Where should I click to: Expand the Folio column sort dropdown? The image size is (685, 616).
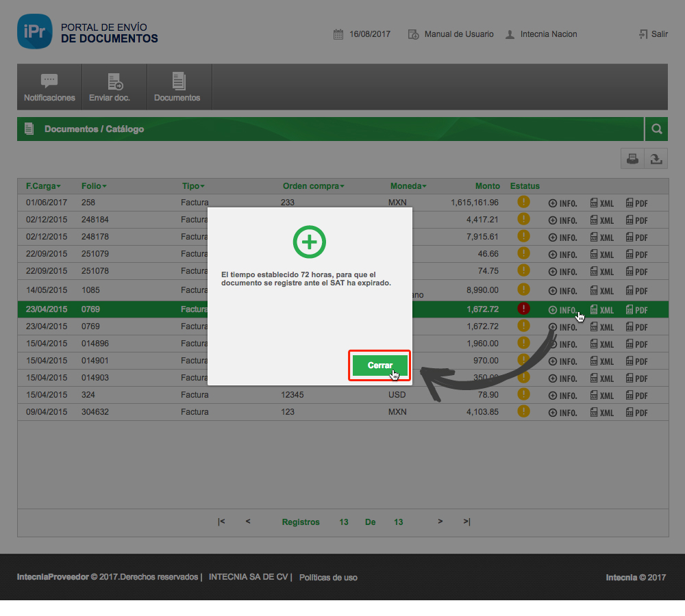pos(94,186)
